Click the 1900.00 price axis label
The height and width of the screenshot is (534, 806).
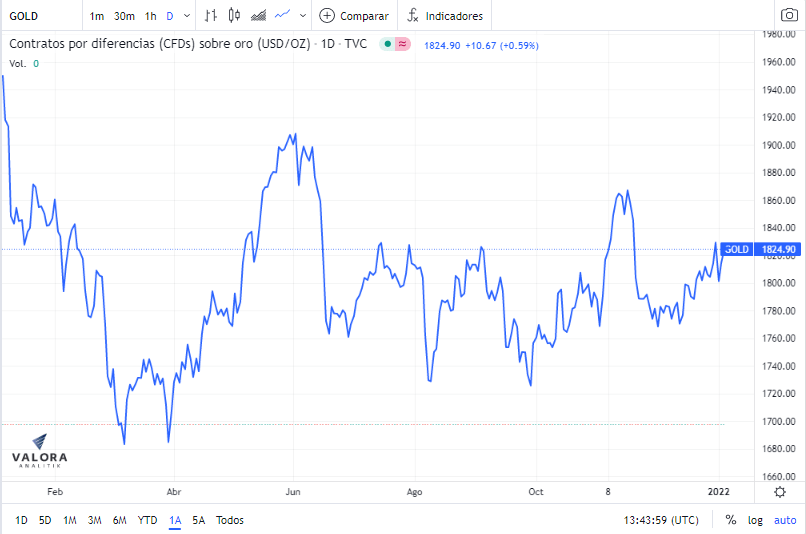(x=779, y=145)
